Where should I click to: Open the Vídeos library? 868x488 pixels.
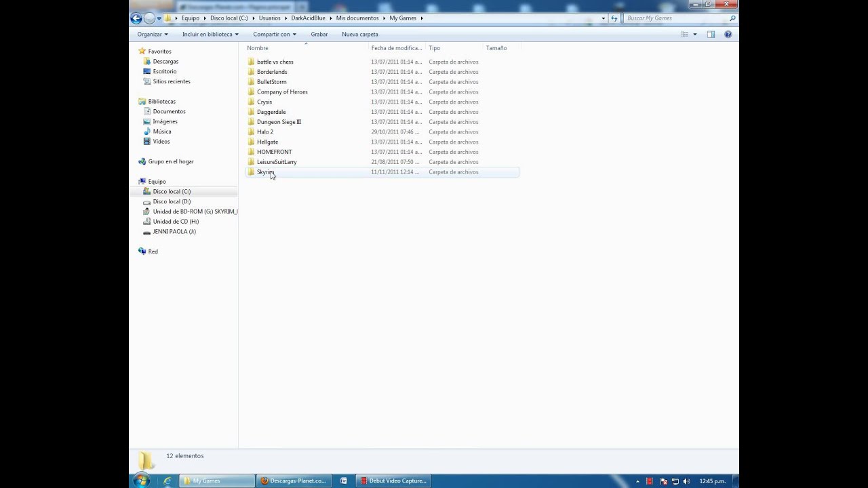[161, 142]
